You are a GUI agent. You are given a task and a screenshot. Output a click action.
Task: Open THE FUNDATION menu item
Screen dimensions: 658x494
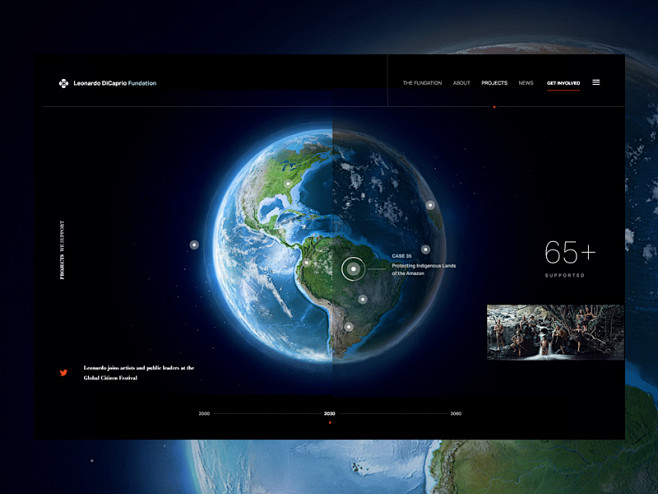[422, 83]
